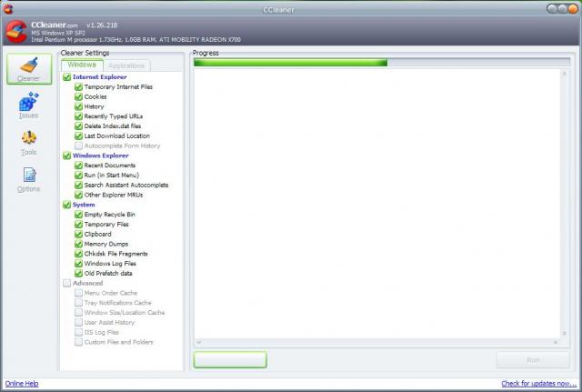Check Menu Order Cache
The width and height of the screenshot is (582, 392).
click(x=78, y=293)
